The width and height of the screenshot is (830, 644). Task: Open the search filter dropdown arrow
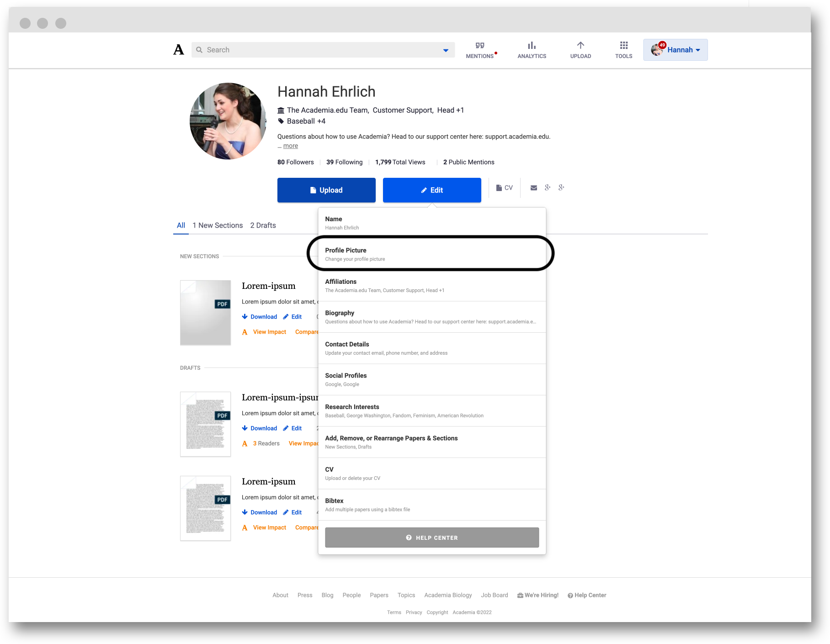coord(445,50)
